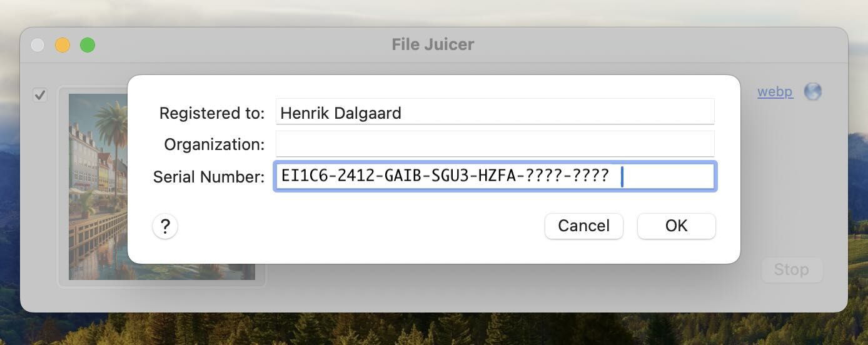Confirm the registration with OK

[677, 226]
